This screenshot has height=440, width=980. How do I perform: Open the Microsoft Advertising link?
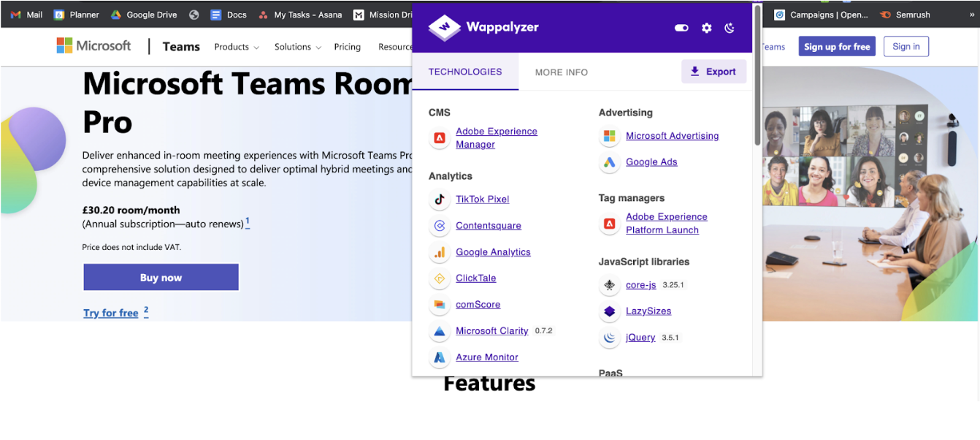672,136
